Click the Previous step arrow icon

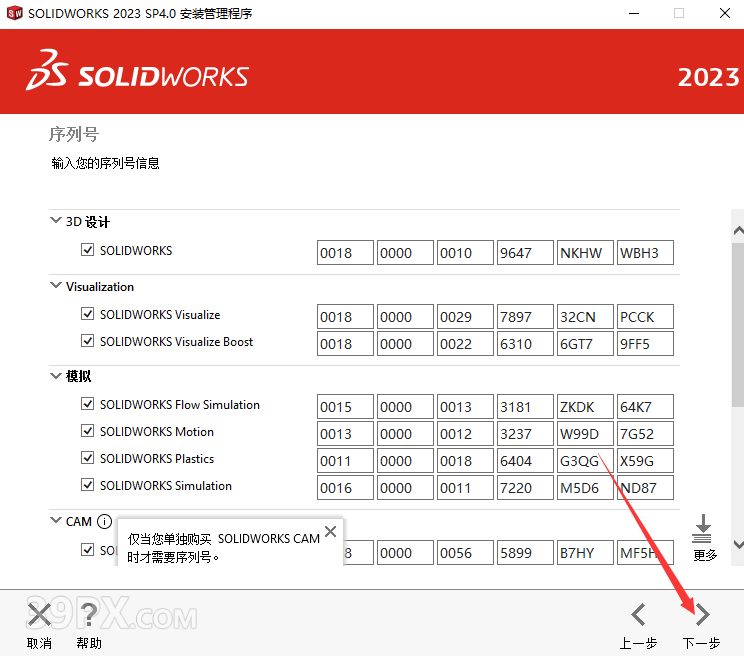point(638,614)
